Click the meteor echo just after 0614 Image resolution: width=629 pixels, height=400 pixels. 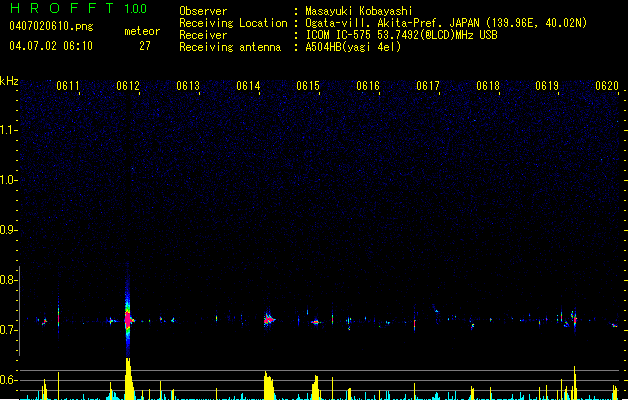[268, 320]
